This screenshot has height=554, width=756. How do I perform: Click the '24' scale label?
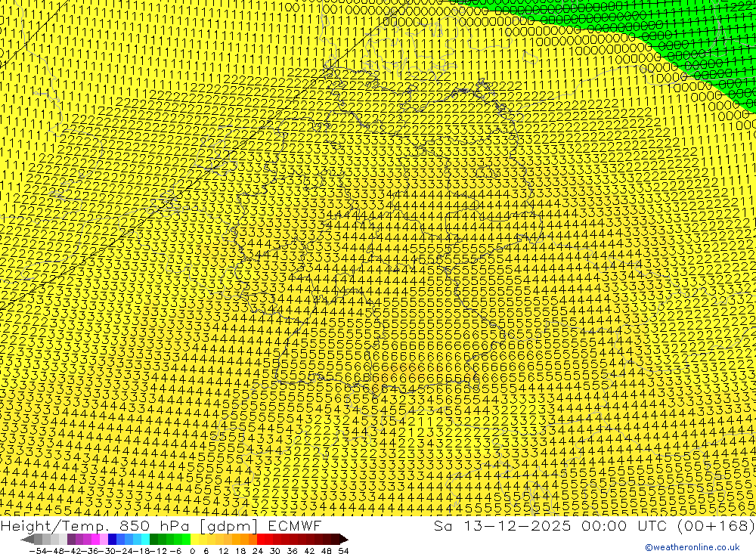point(258,551)
